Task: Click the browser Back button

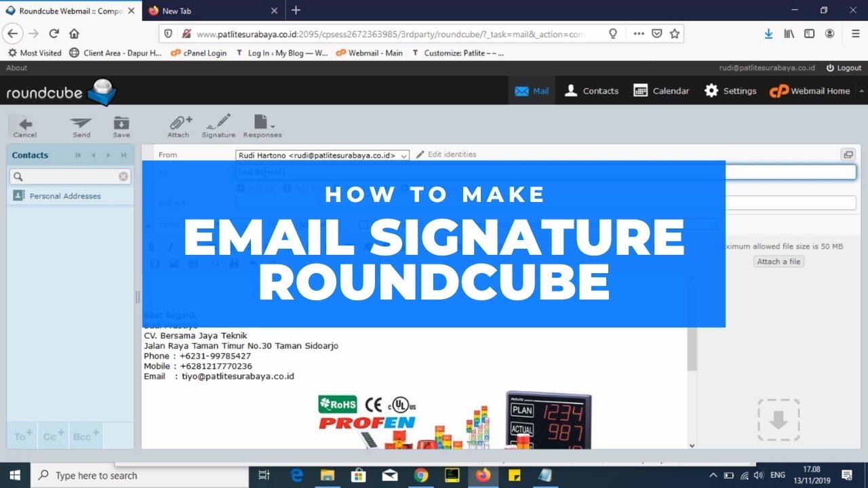Action: pos(13,33)
